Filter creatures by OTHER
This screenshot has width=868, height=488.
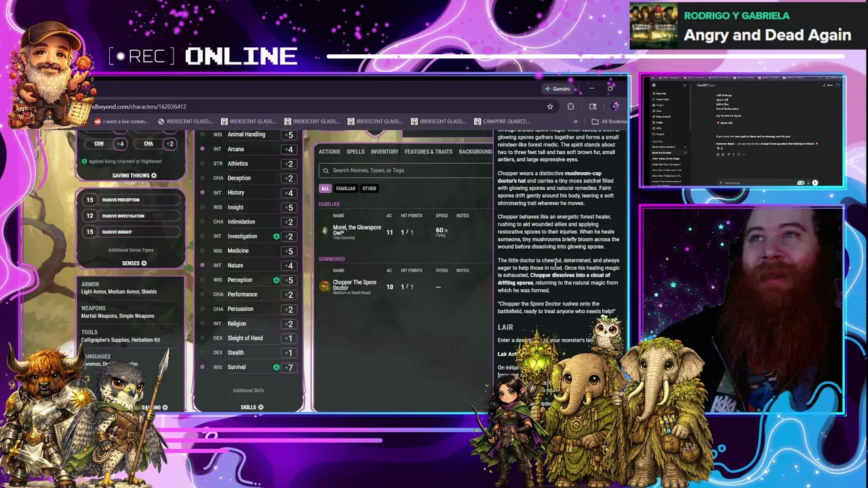point(369,188)
